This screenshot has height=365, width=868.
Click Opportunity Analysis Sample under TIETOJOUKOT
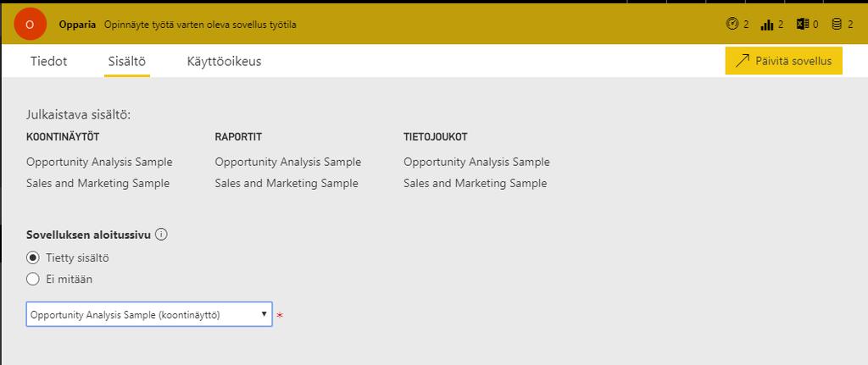tap(476, 162)
